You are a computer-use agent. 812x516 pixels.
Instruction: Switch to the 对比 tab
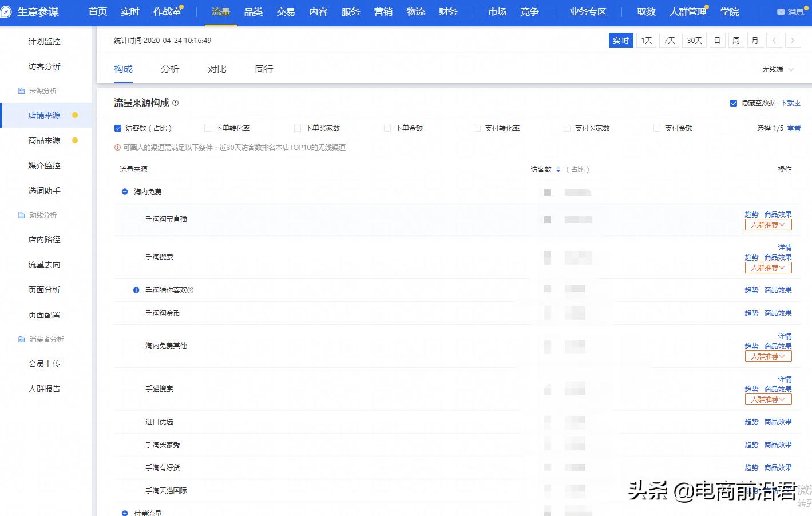click(x=217, y=69)
